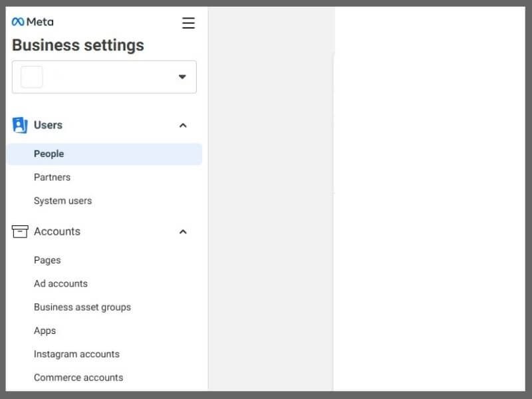Click the Accounts archive box icon
This screenshot has height=399, width=532.
(20, 231)
